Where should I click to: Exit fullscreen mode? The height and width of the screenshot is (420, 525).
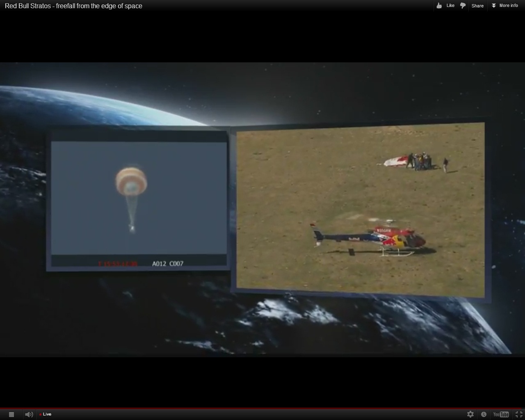click(518, 414)
